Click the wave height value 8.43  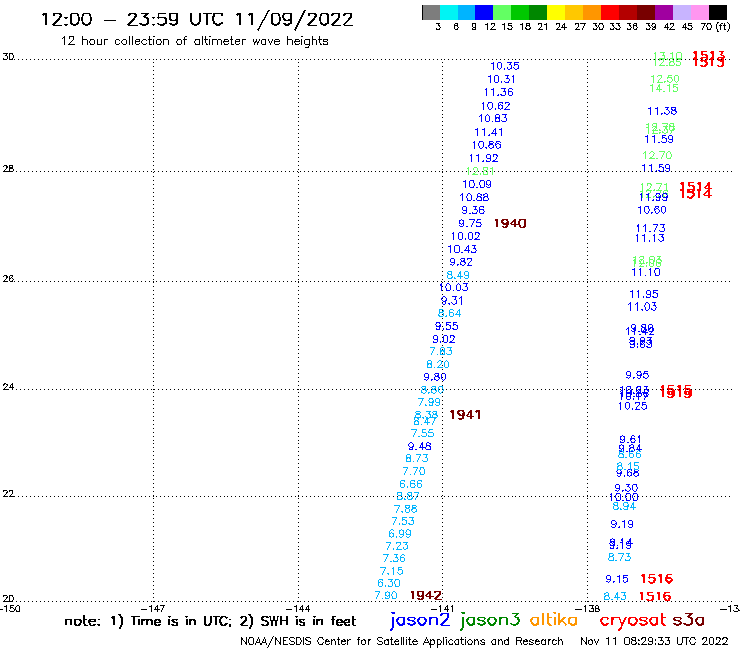point(615,596)
